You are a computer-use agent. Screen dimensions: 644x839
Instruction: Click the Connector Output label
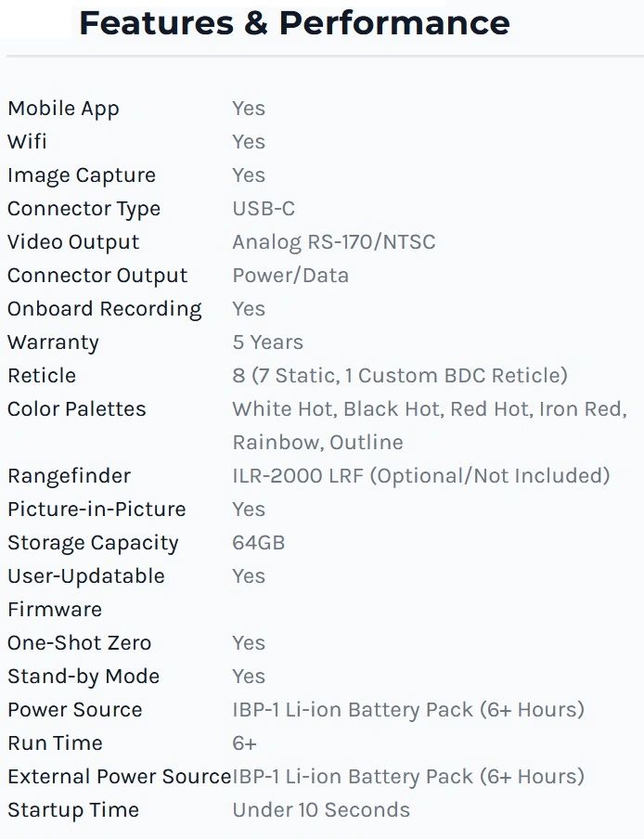pyautogui.click(x=97, y=276)
